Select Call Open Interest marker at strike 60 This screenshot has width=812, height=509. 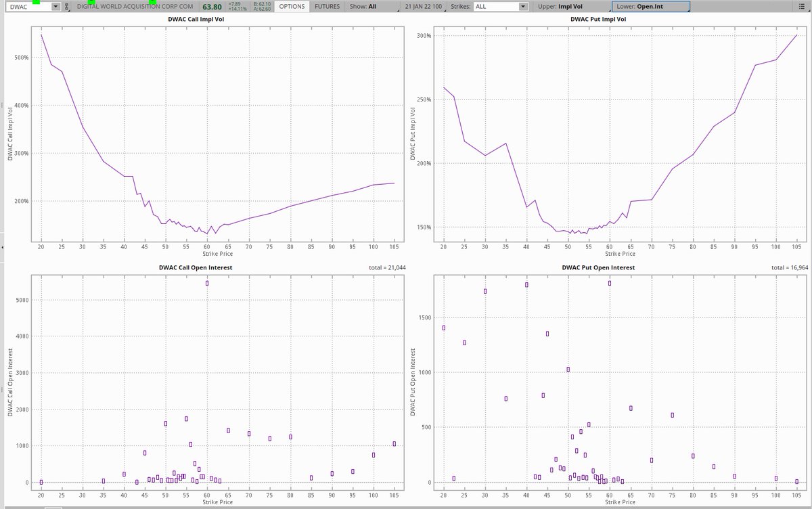207,283
